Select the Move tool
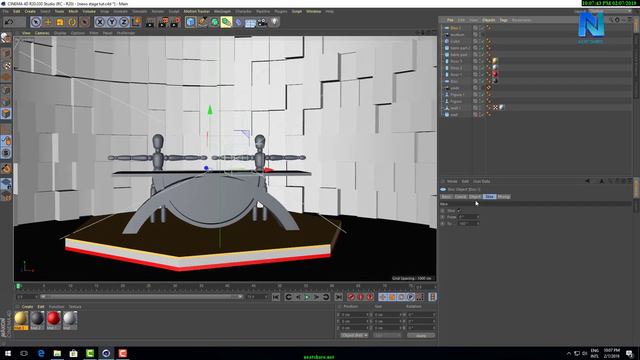640x360 pixels. 48,22
